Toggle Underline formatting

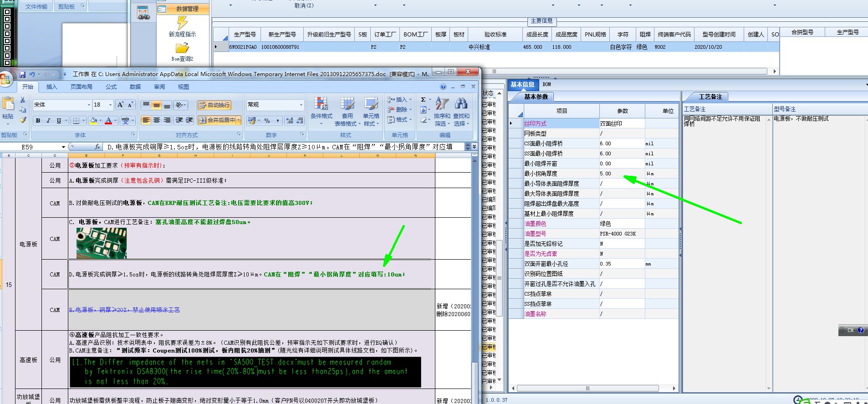point(59,121)
